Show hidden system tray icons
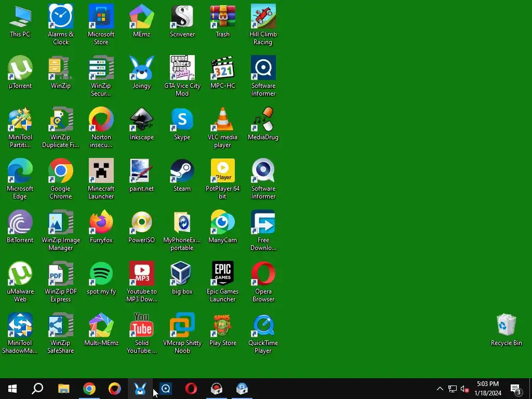532x399 pixels. pos(440,389)
